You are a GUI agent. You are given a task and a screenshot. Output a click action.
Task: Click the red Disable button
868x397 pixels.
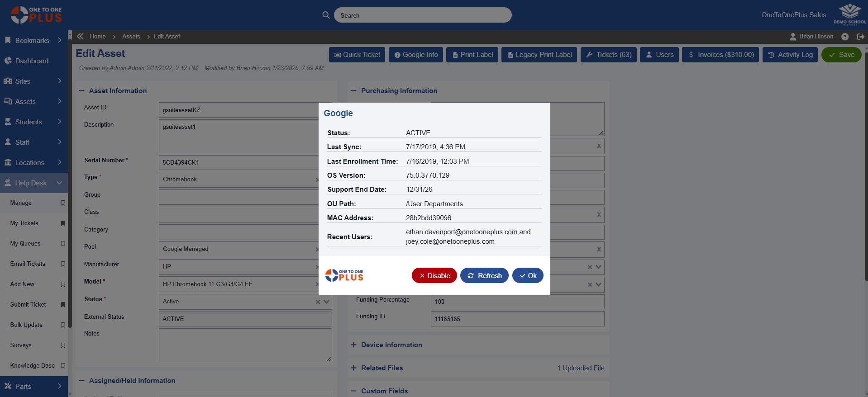[434, 276]
